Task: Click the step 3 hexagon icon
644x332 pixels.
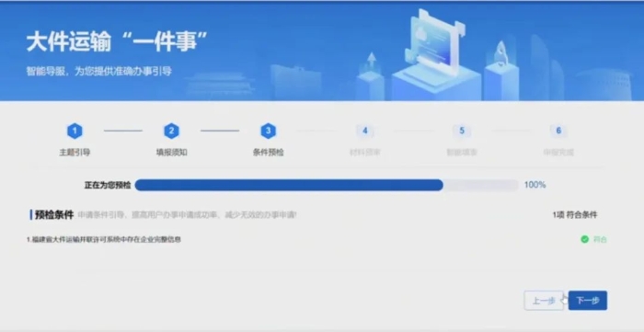Action: [269, 132]
